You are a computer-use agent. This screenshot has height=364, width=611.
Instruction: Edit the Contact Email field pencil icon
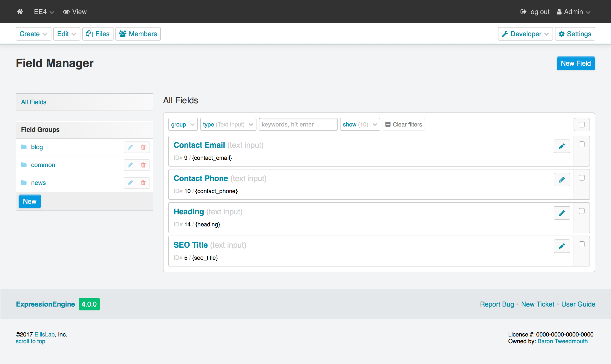point(562,146)
